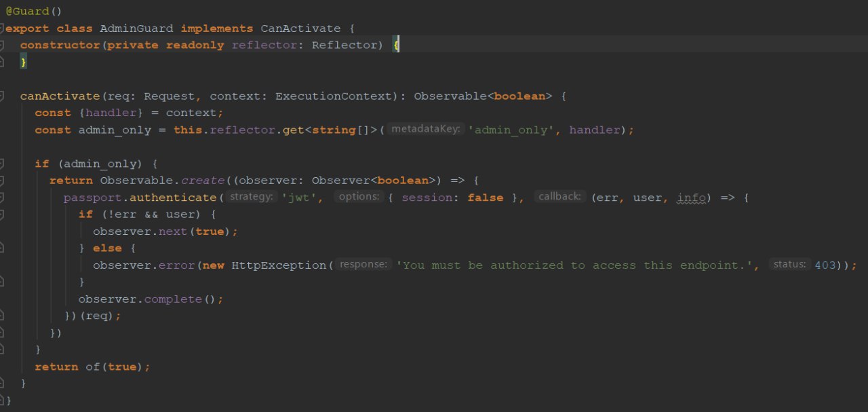Click the status: parameter hint
The image size is (868, 412).
(x=791, y=265)
